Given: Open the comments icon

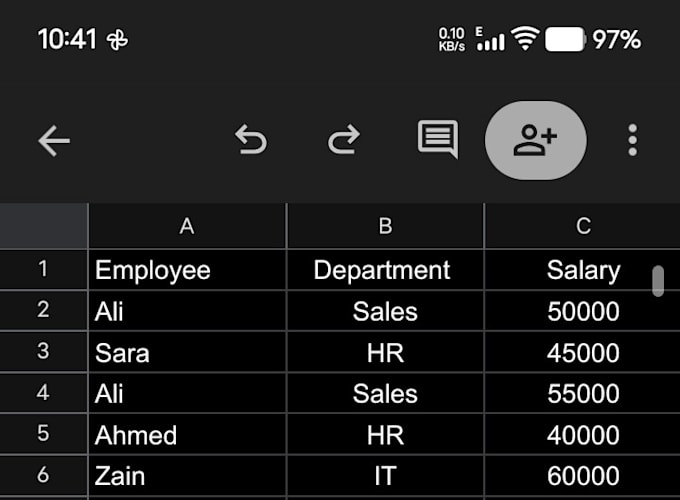Looking at the screenshot, I should click(x=438, y=139).
